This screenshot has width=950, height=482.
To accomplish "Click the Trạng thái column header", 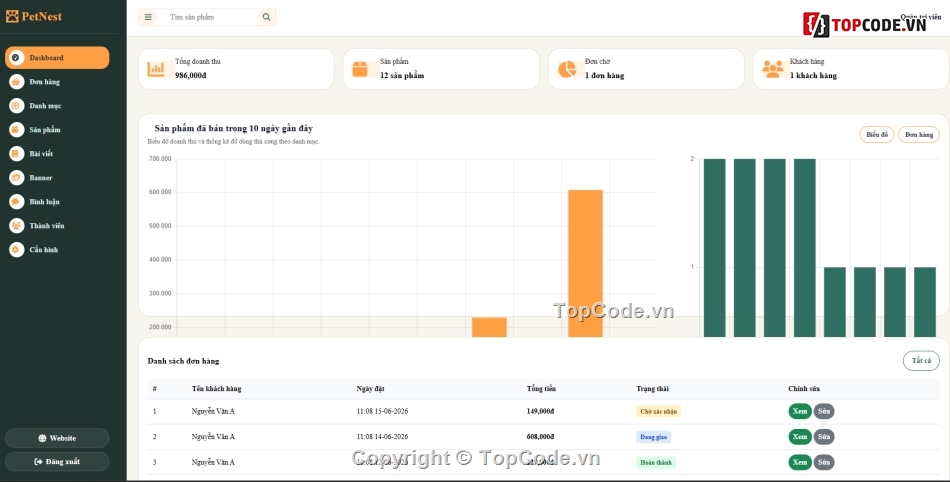I will point(653,389).
